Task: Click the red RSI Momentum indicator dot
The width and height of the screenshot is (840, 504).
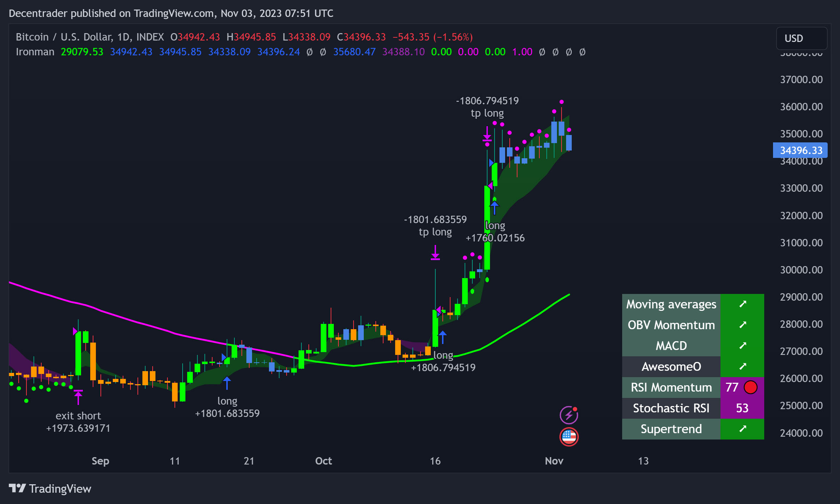Action: click(x=750, y=387)
